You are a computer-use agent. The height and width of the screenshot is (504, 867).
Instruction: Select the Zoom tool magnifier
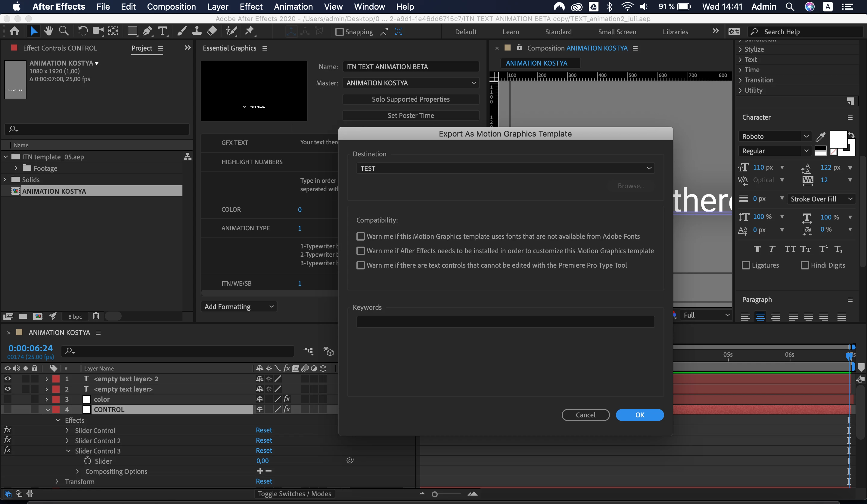pos(64,31)
